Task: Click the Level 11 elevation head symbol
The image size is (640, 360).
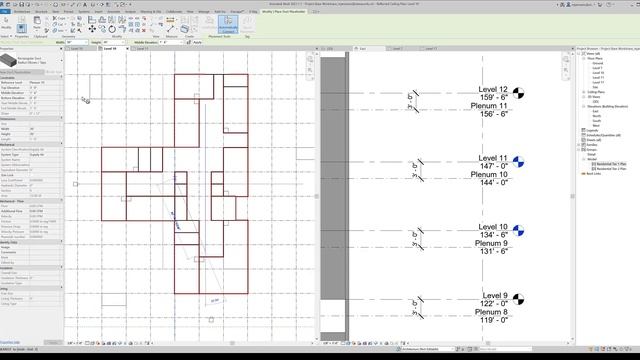Action: tap(518, 162)
